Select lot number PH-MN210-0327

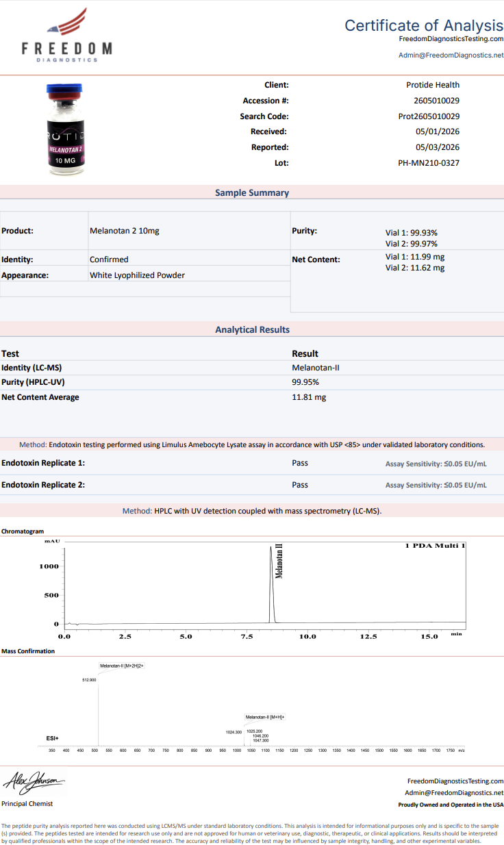point(429,163)
